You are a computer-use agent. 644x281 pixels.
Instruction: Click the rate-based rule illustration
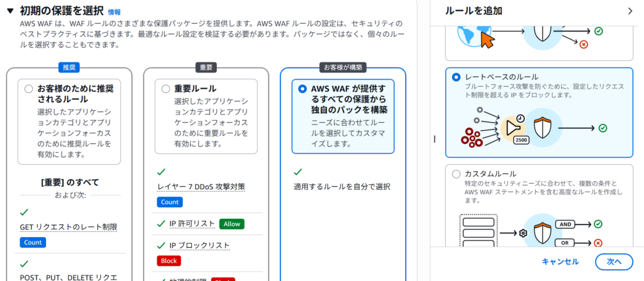533,128
